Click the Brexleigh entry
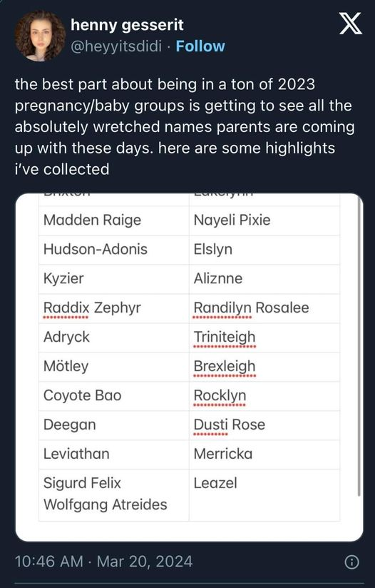375x588 pixels. pos(225,366)
